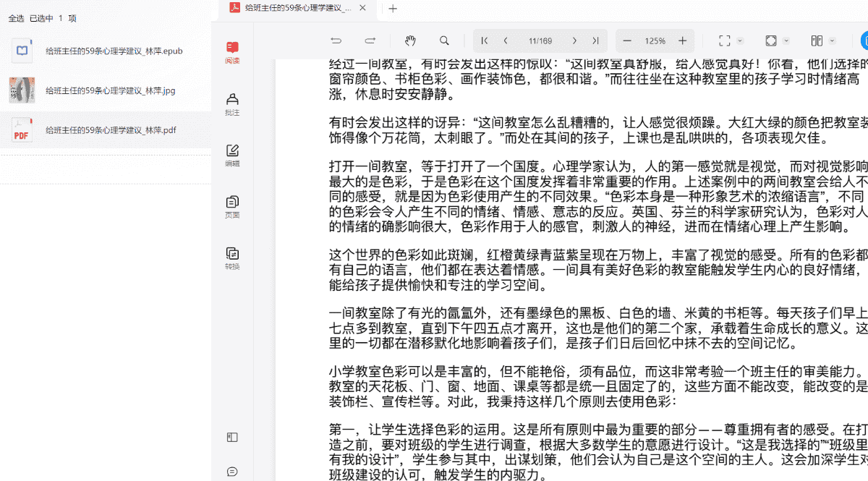Click the zoom in plus button

pos(682,41)
